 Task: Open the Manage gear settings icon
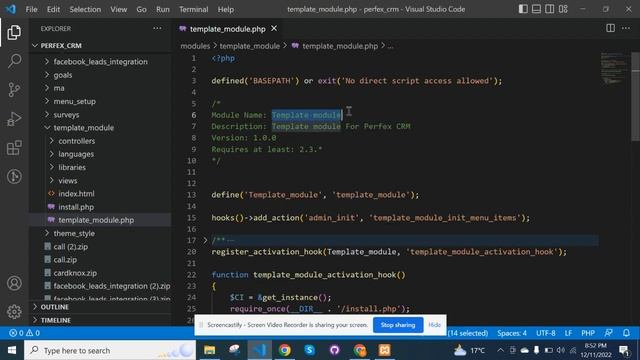[x=14, y=312]
